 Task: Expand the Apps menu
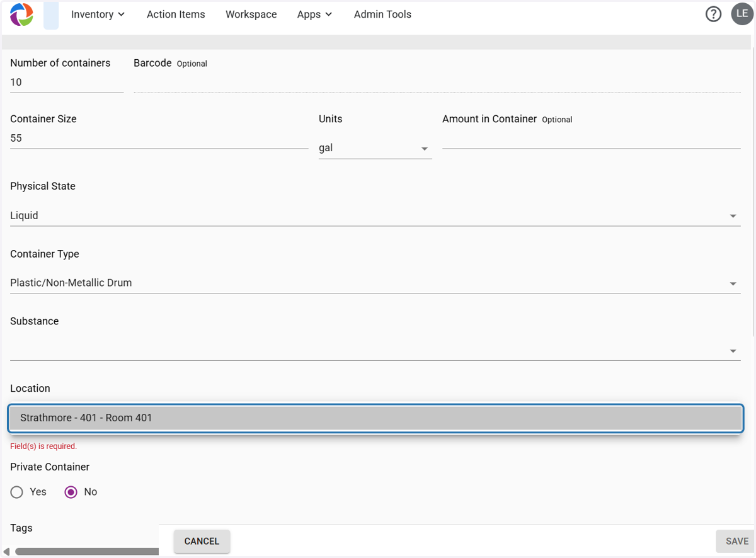click(314, 14)
